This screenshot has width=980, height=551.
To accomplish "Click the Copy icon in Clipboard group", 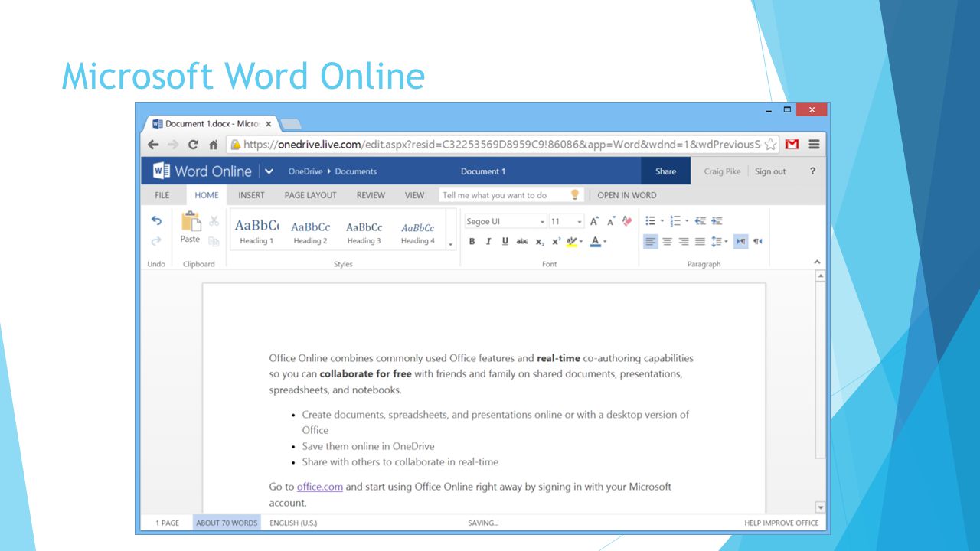I will pos(214,241).
